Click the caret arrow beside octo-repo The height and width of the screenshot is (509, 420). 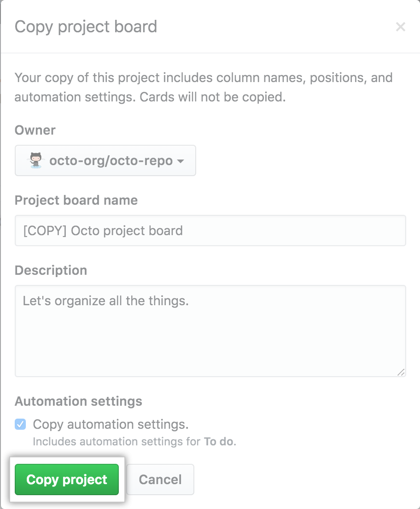pyautogui.click(x=181, y=161)
